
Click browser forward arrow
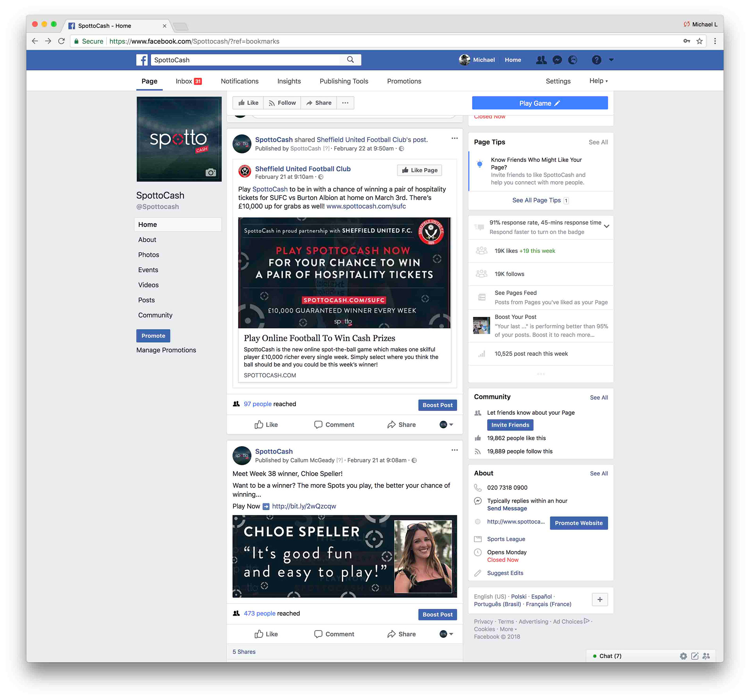48,41
